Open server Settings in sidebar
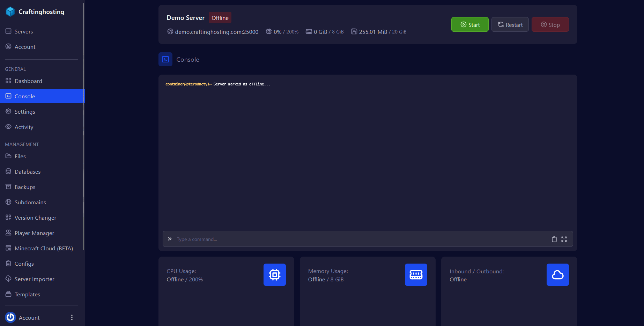Screen dimensions: 644x326 42,112
